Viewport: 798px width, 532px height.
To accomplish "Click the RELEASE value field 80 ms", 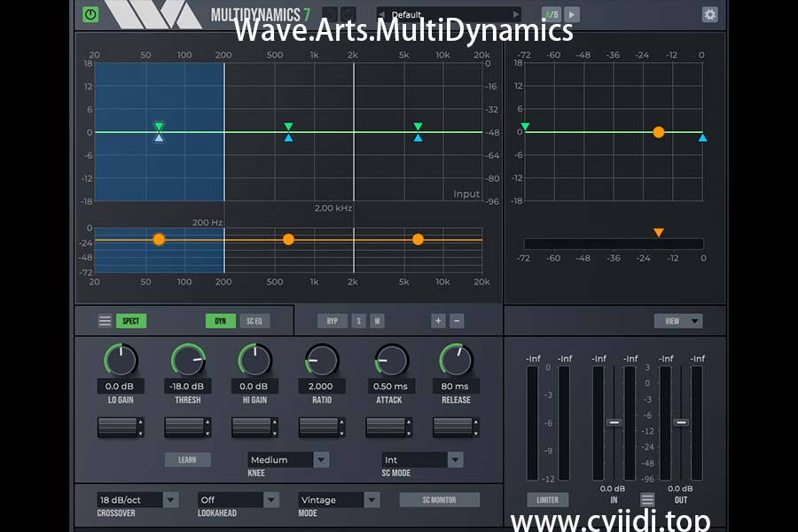I will pos(456,386).
